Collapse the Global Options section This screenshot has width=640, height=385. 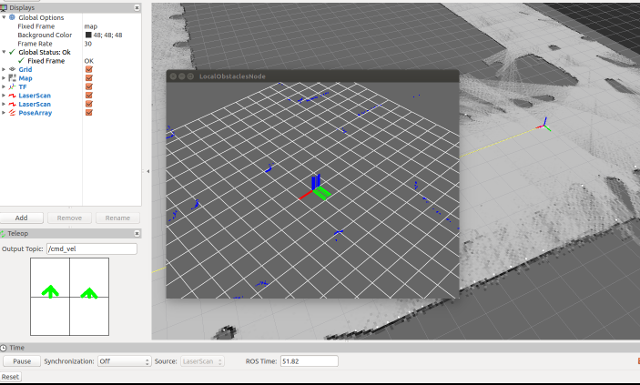pos(4,18)
